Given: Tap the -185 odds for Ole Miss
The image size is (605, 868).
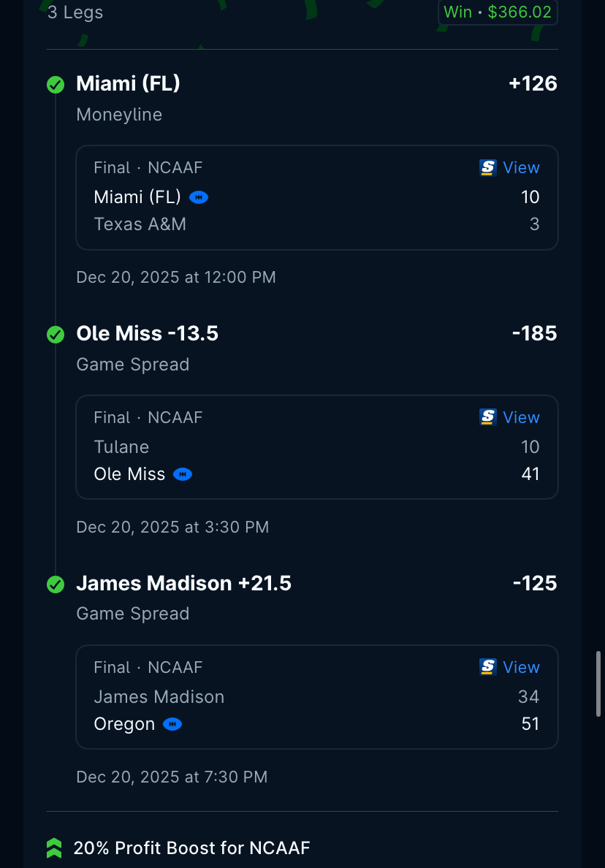Looking at the screenshot, I should [534, 334].
